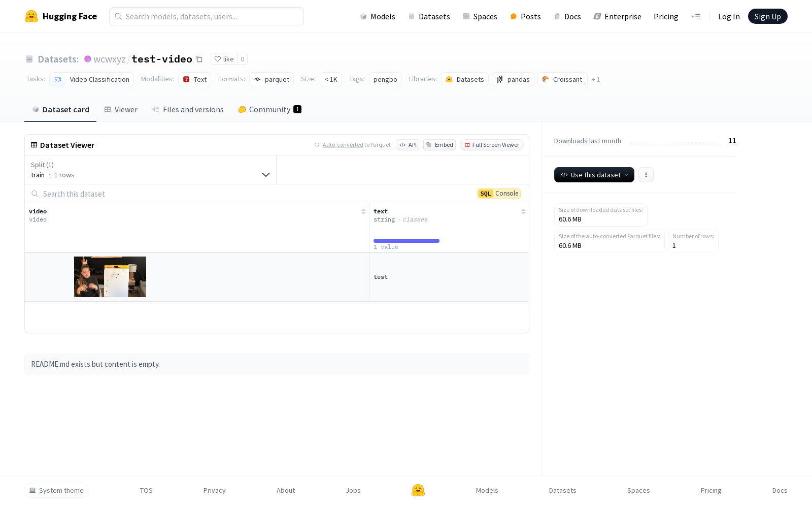Open Full Screen Viewer
This screenshot has width=812, height=508.
(x=491, y=145)
